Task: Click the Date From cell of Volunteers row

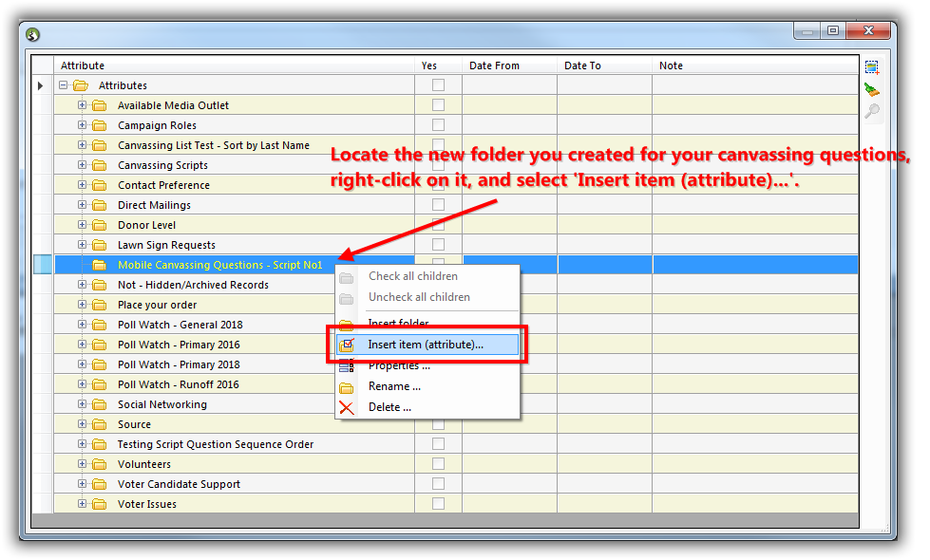Action: (509, 464)
